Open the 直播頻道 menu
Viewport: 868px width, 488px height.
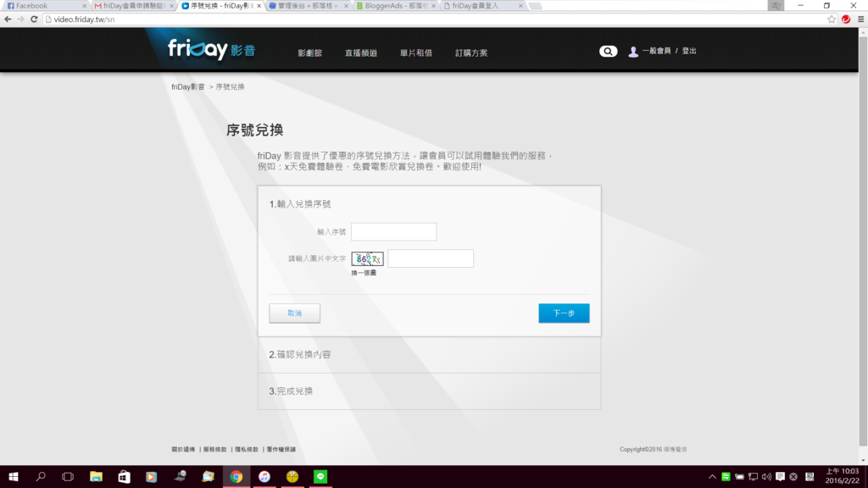pyautogui.click(x=361, y=53)
